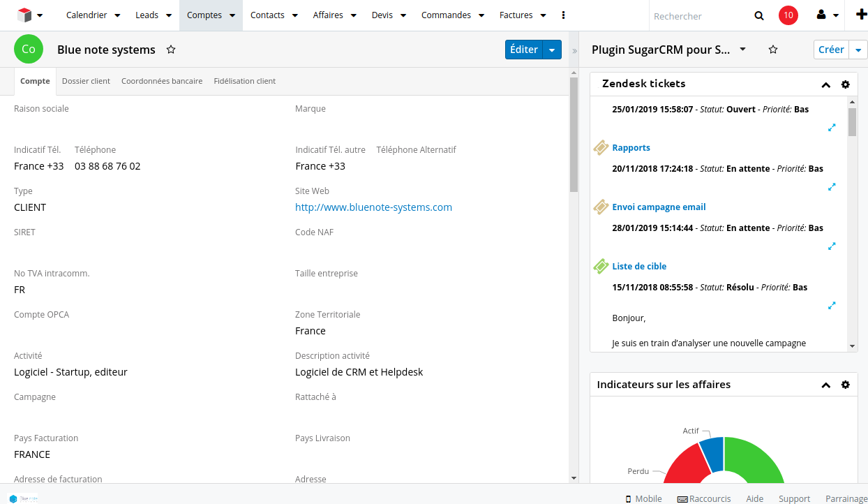This screenshot has height=504, width=868.
Task: Open the global search magnifier icon
Action: 758,15
